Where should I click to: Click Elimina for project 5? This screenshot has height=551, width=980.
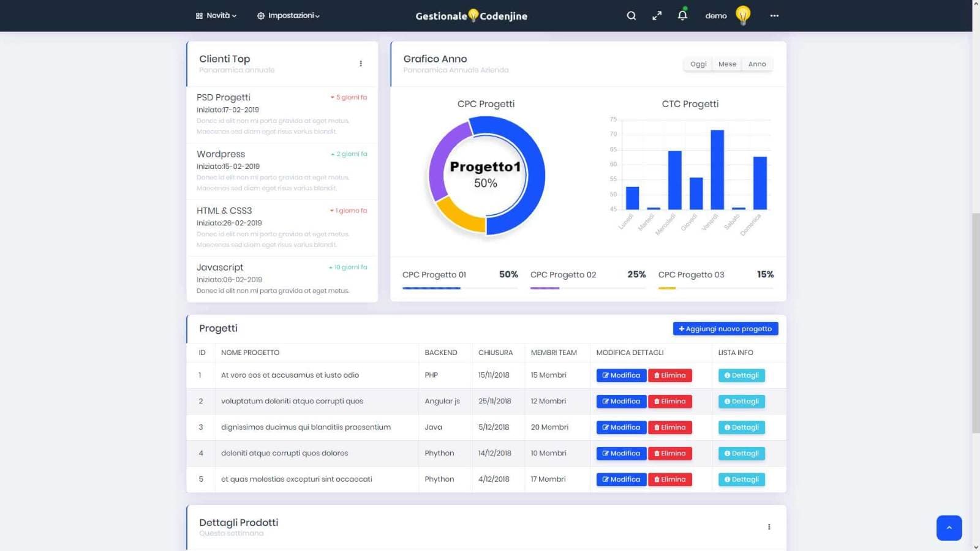click(670, 479)
